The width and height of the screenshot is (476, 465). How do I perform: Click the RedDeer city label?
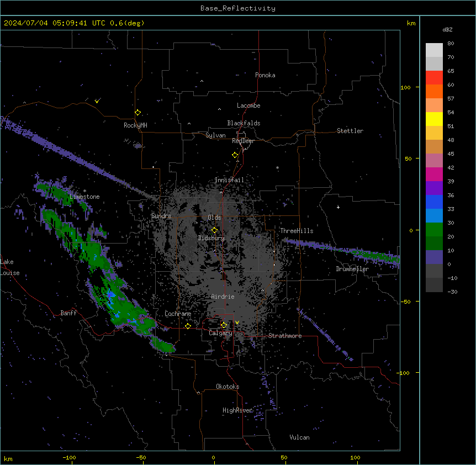pyautogui.click(x=243, y=141)
